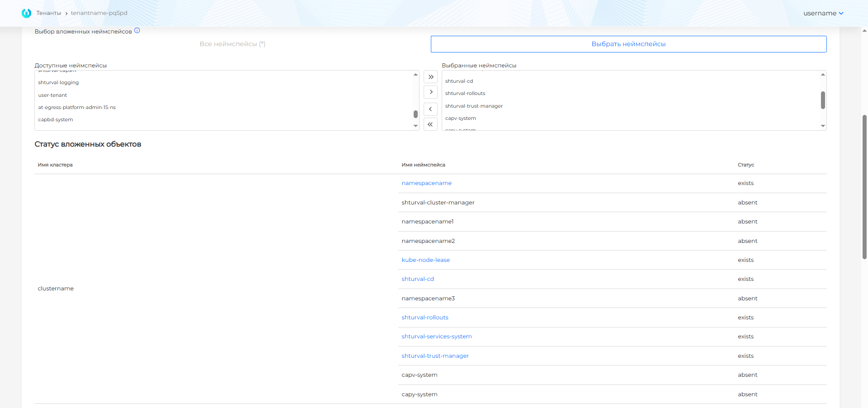The height and width of the screenshot is (408, 868).
Task: Remove all namespaces from selected list
Action: click(x=430, y=124)
